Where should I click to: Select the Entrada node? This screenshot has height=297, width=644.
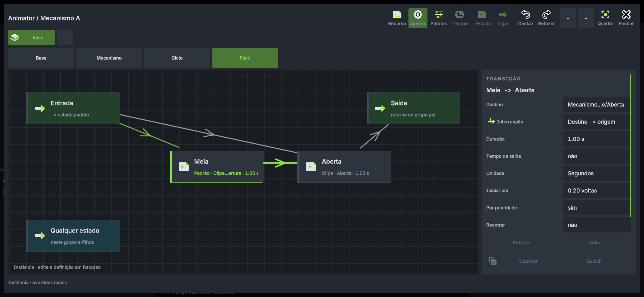pyautogui.click(x=73, y=108)
